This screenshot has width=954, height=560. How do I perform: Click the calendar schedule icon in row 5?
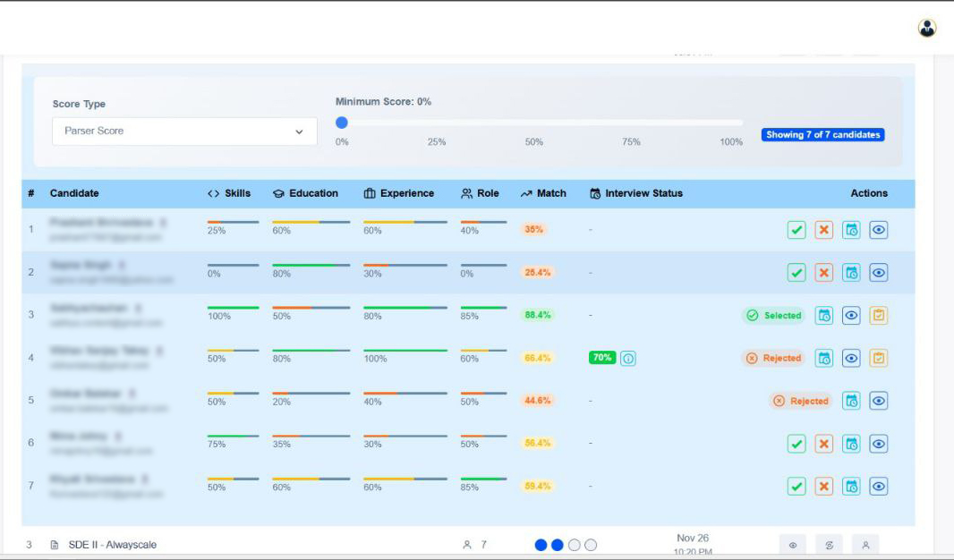coord(852,401)
